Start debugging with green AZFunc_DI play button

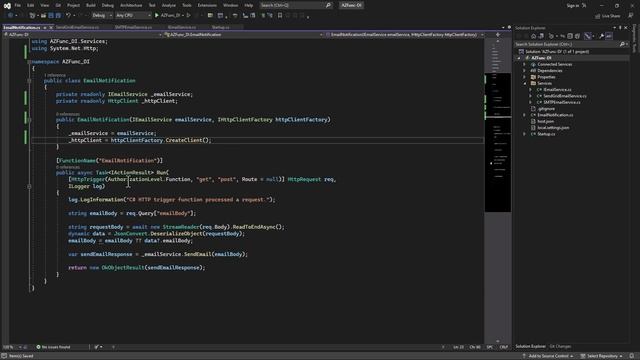click(168, 16)
